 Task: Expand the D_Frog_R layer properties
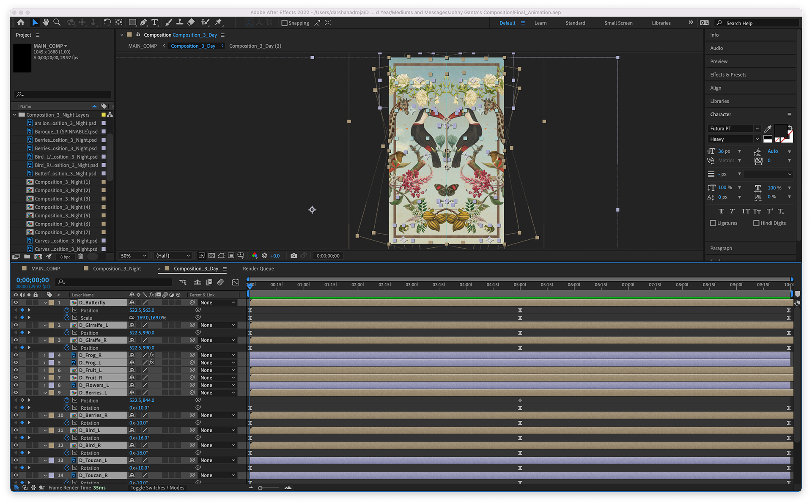[x=44, y=356]
